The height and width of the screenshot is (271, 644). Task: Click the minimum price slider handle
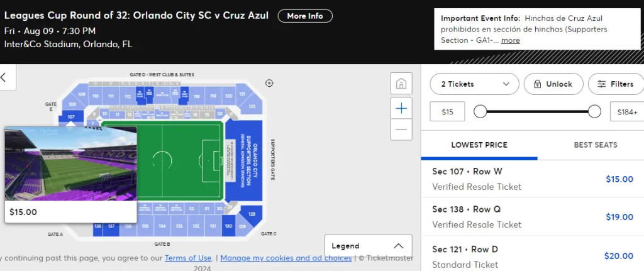point(480,112)
